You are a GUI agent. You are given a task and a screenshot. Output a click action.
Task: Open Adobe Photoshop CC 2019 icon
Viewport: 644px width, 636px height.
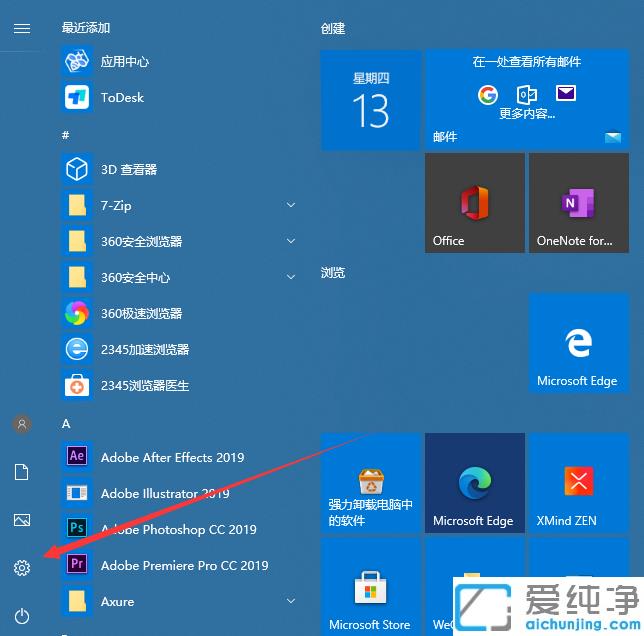pos(77,529)
